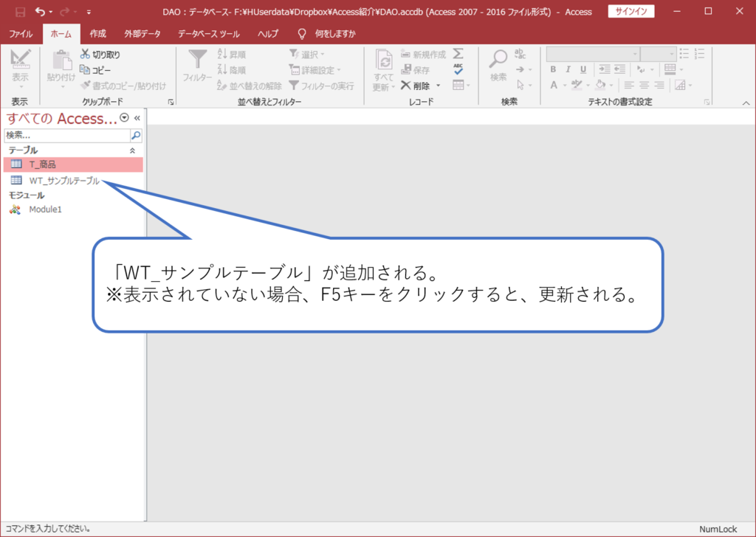
Task: Switch to the データベース ツール tab
Action: tap(209, 34)
